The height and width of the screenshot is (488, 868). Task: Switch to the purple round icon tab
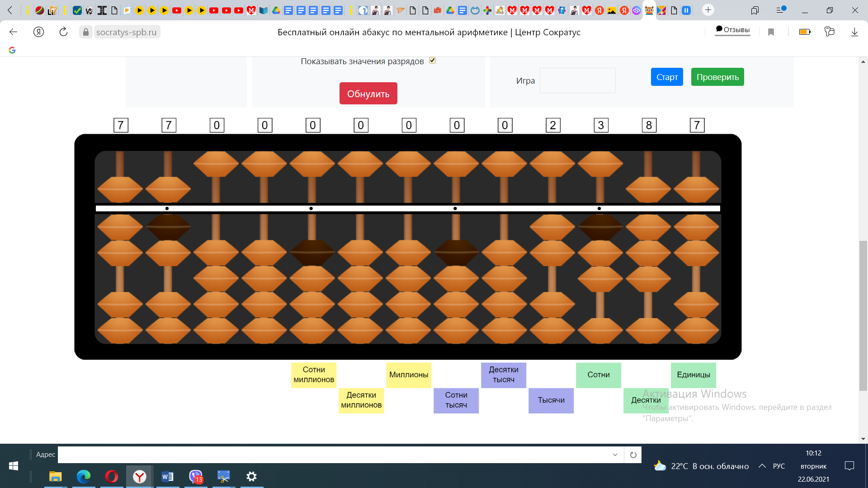click(637, 10)
